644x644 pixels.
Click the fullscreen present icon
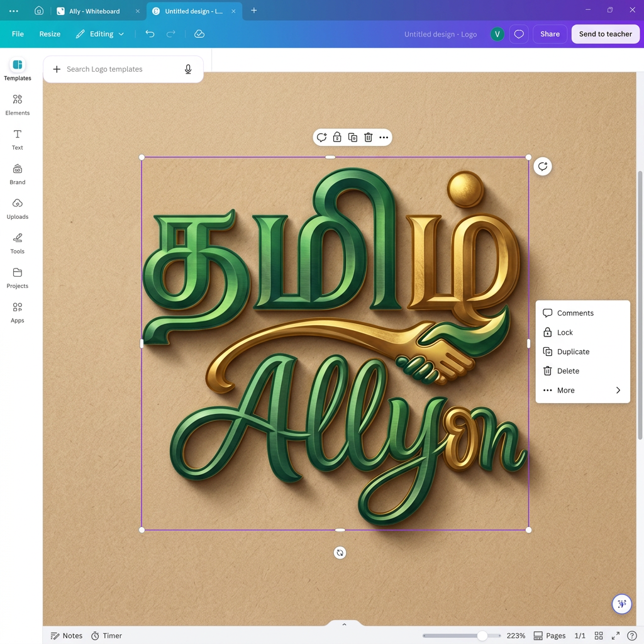pos(615,635)
